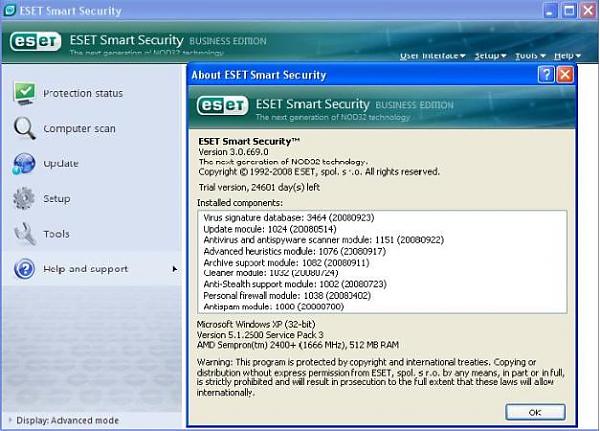Select the Antispam module: 1000 row

click(274, 306)
